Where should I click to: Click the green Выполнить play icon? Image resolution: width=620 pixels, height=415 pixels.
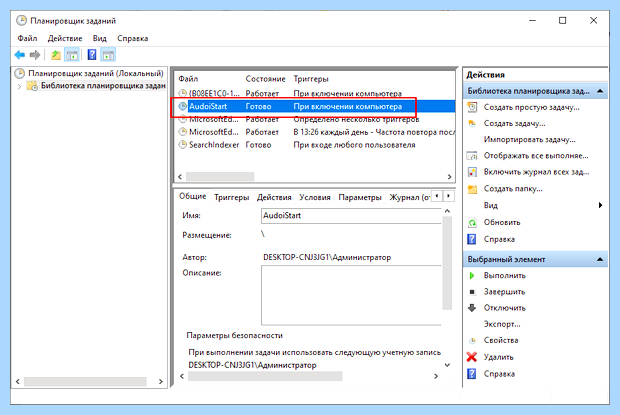tap(472, 275)
